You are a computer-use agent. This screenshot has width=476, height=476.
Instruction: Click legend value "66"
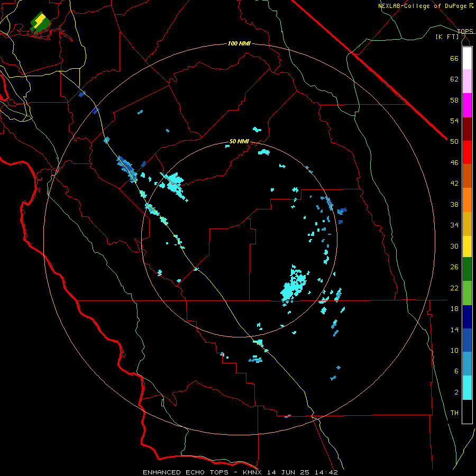point(454,58)
